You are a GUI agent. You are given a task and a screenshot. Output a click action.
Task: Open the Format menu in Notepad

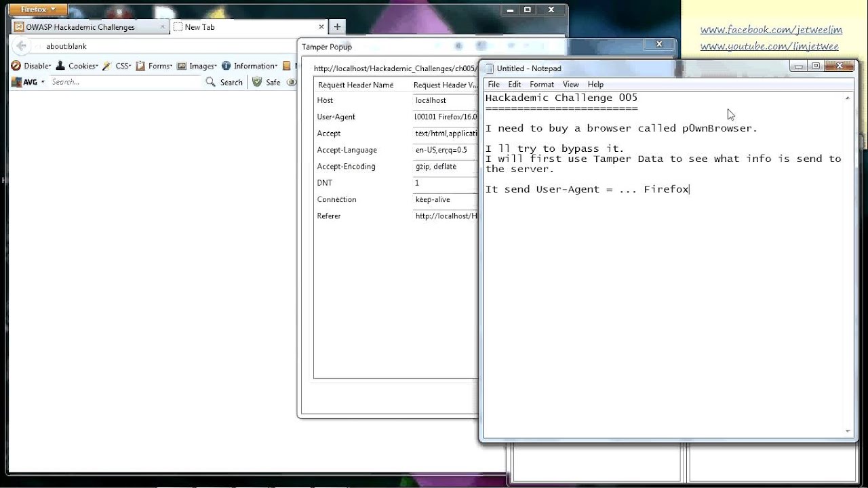pyautogui.click(x=541, y=84)
